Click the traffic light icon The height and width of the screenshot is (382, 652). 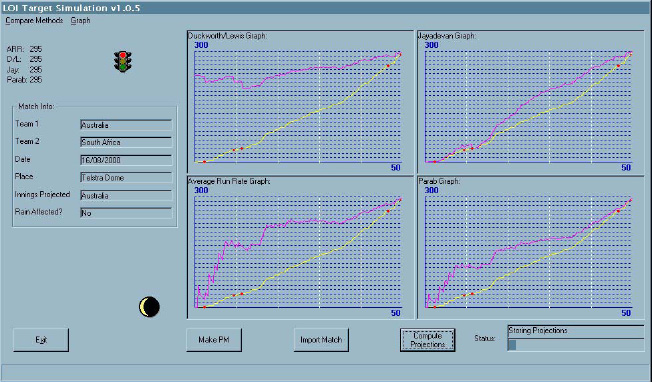click(x=123, y=62)
